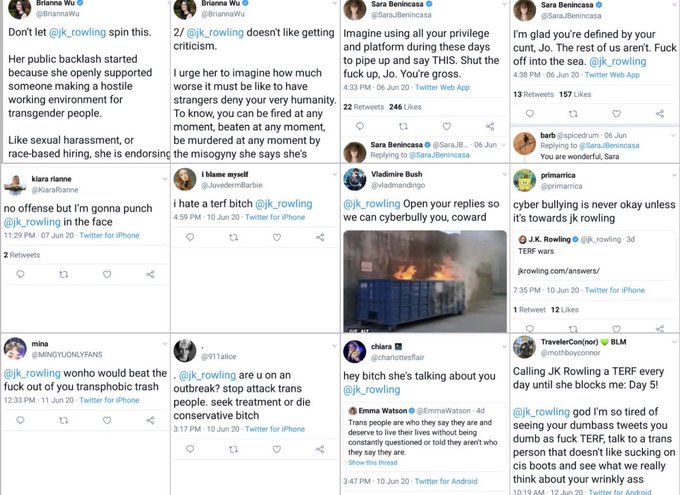Open "Show this thread" in Emma Watson quote

coord(372,463)
